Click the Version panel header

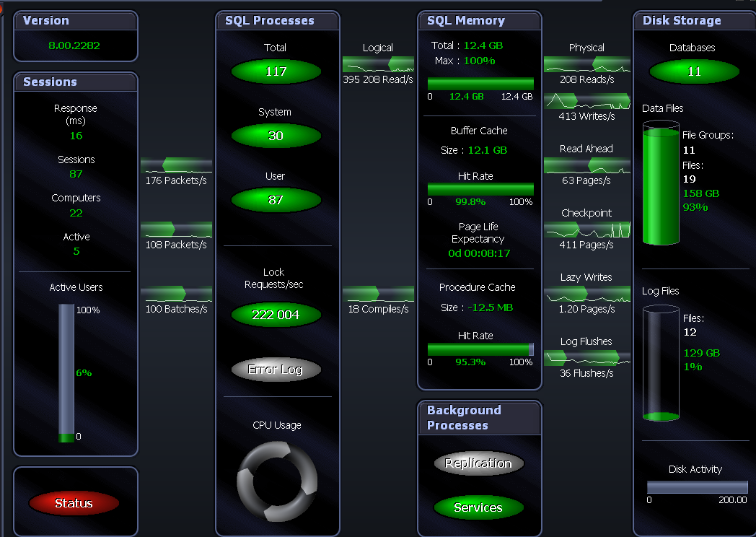point(76,21)
